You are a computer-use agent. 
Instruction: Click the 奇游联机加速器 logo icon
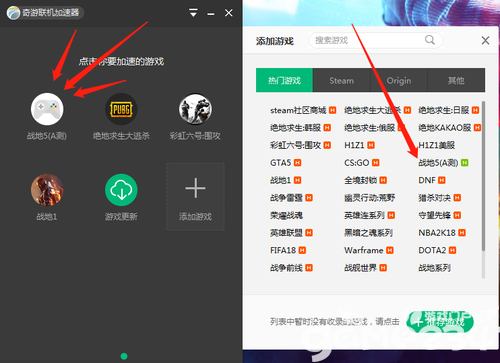(x=13, y=13)
